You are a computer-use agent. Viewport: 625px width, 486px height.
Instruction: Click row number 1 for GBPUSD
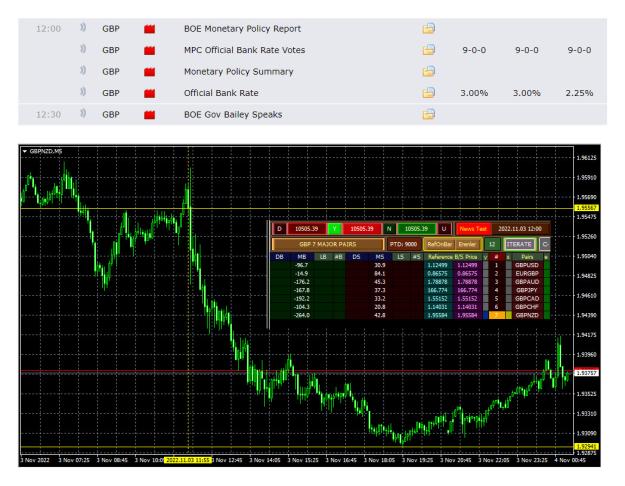[x=496, y=265]
